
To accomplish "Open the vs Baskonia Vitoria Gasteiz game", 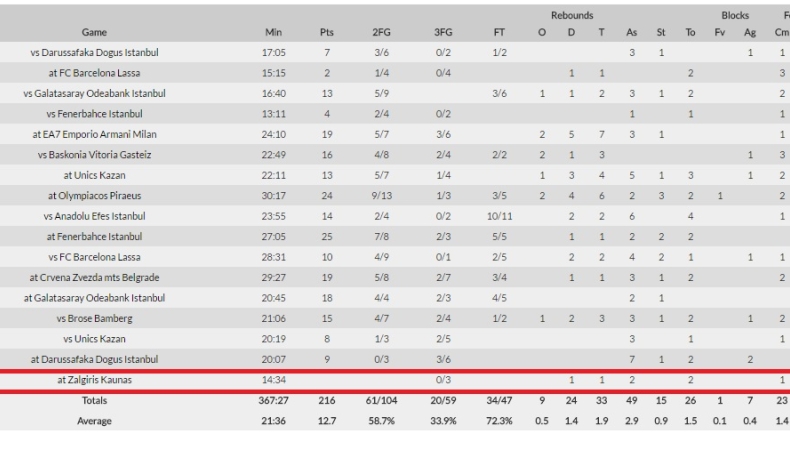I will [x=95, y=155].
